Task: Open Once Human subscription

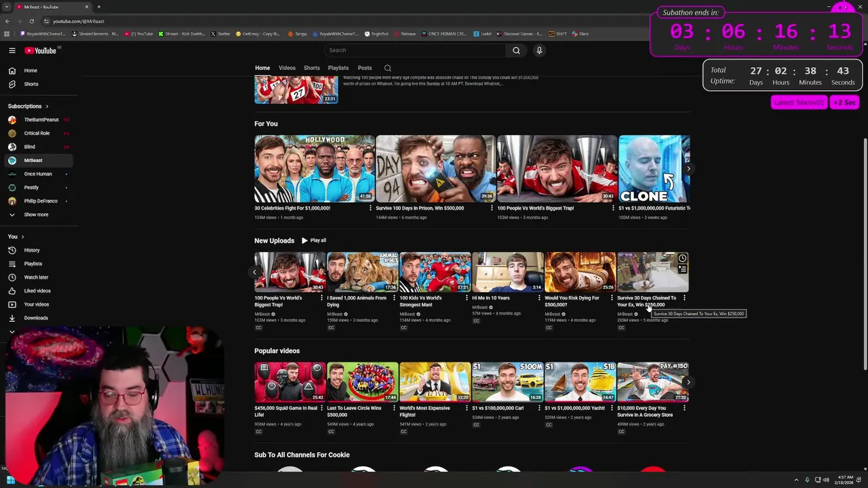Action: pyautogui.click(x=40, y=174)
